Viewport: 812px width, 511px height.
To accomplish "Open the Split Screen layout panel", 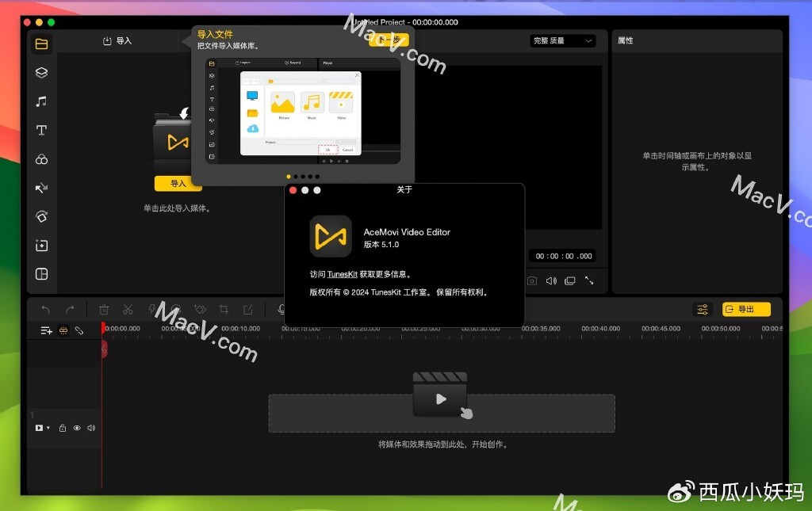I will coord(41,274).
